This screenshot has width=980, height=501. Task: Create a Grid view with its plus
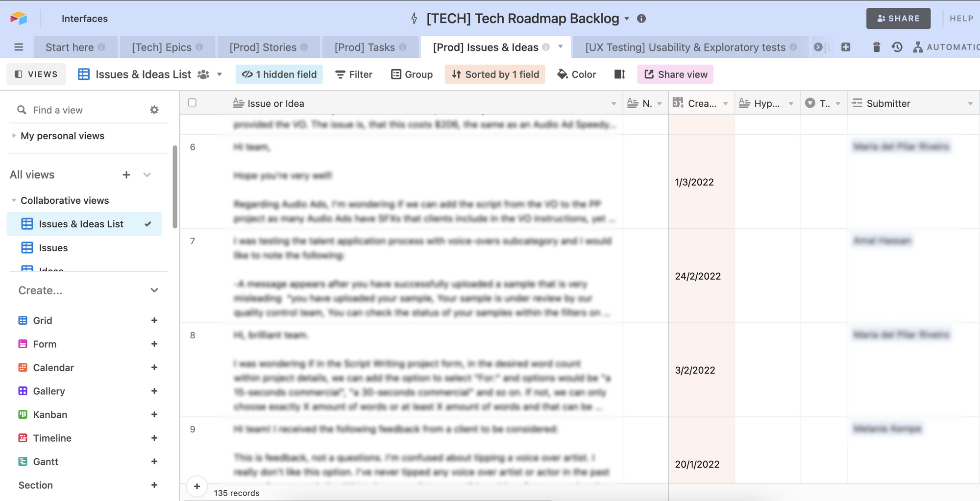pyautogui.click(x=154, y=320)
